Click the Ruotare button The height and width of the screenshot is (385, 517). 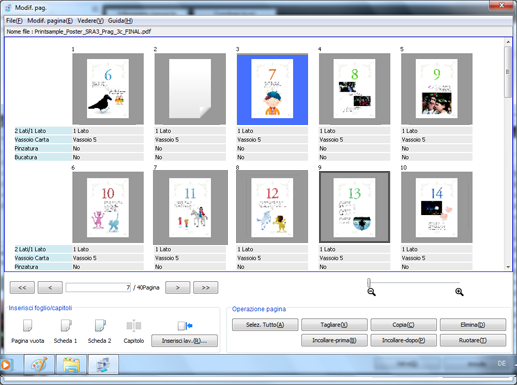coord(473,340)
